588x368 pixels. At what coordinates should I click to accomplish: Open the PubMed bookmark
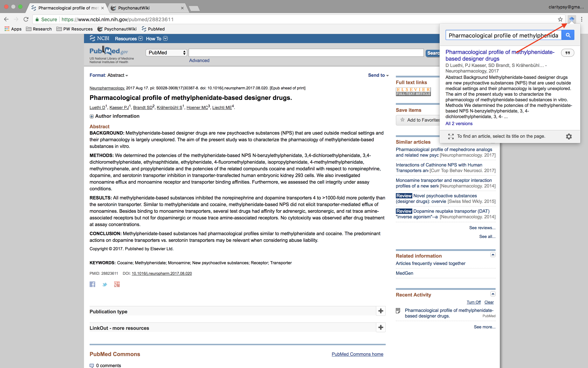click(153, 29)
